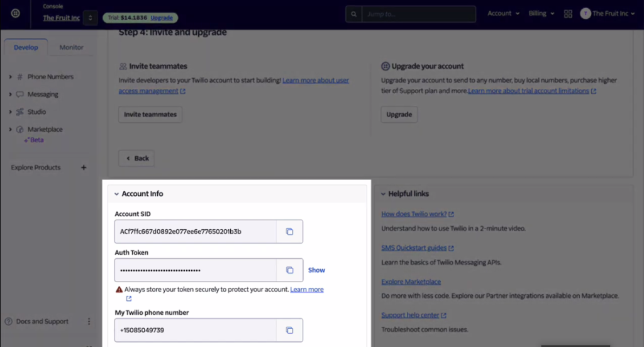The width and height of the screenshot is (644, 347).
Task: Open Messaging in the sidebar
Action: (x=43, y=94)
